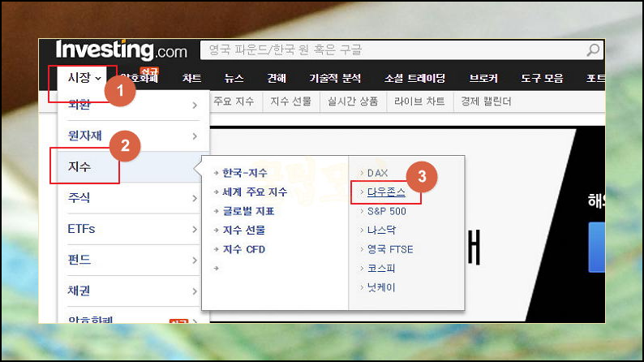Open the 뉴스 menu item
Viewport: 644px width, 362px height.
coord(234,78)
